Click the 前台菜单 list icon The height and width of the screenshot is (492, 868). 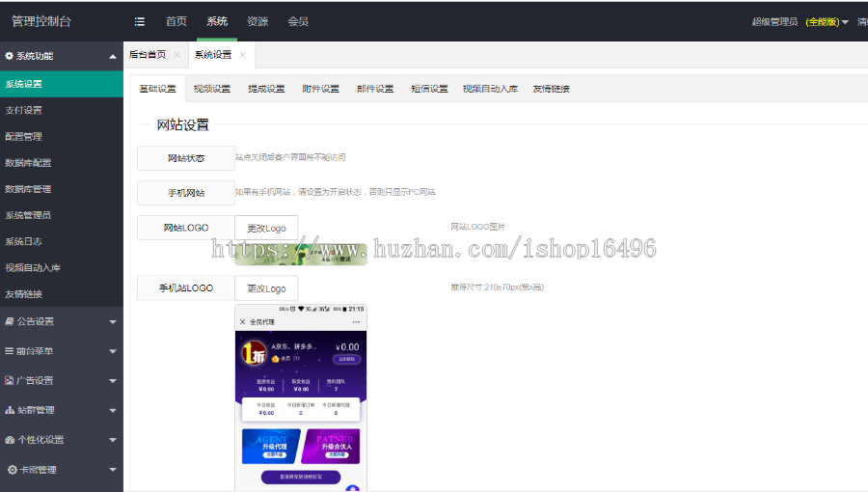click(9, 351)
